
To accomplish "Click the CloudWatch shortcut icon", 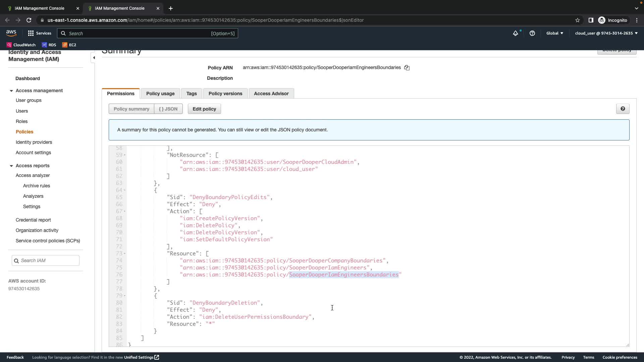I will (x=9, y=45).
